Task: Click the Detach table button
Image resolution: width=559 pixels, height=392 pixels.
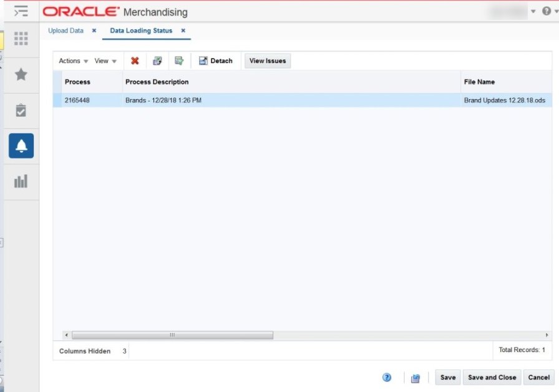Action: (216, 61)
